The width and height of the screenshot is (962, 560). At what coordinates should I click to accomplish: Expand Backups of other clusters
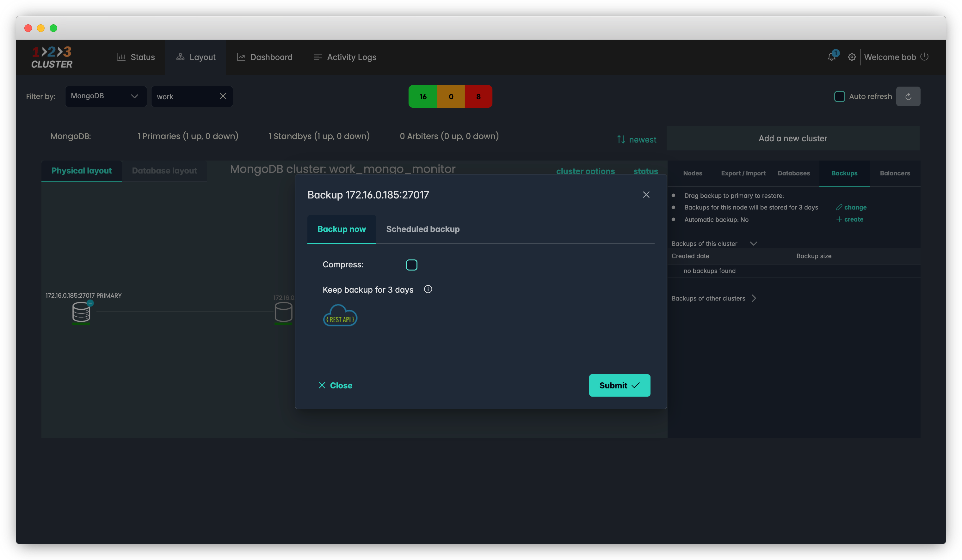754,298
